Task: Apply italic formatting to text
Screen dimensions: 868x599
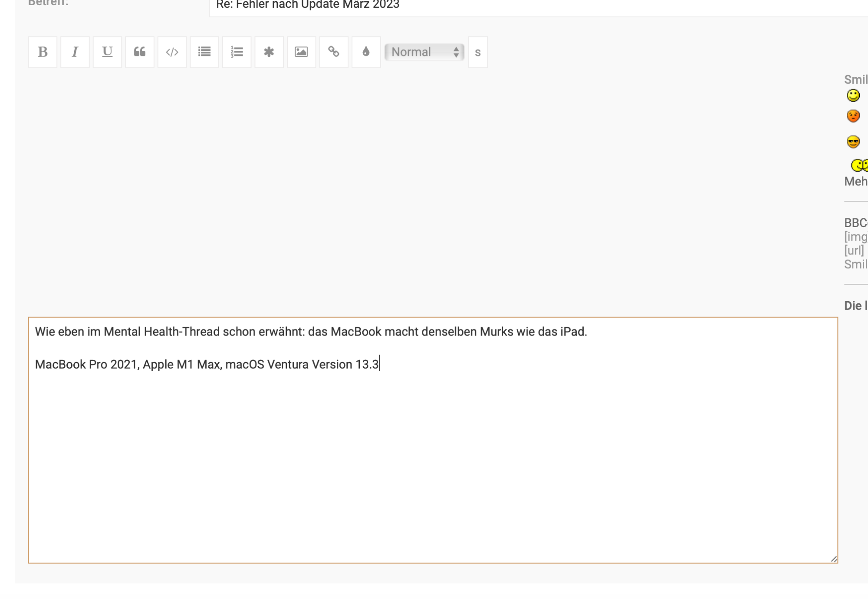Action: click(x=75, y=52)
